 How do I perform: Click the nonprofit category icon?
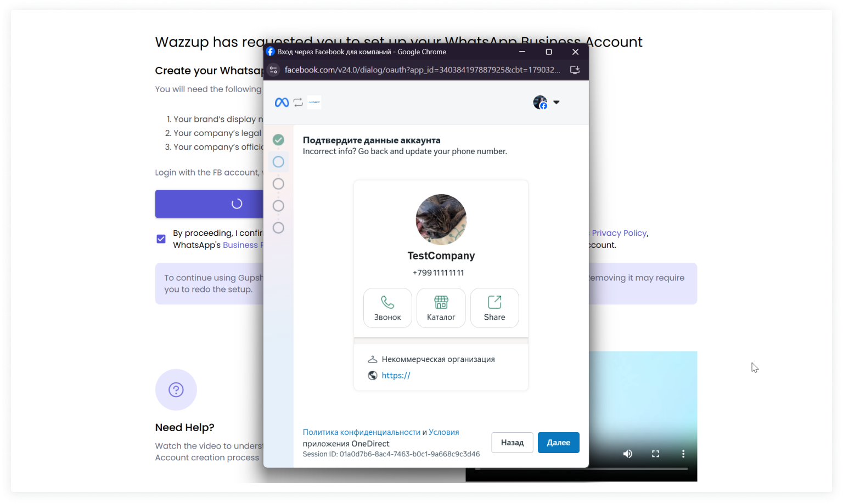(x=373, y=359)
